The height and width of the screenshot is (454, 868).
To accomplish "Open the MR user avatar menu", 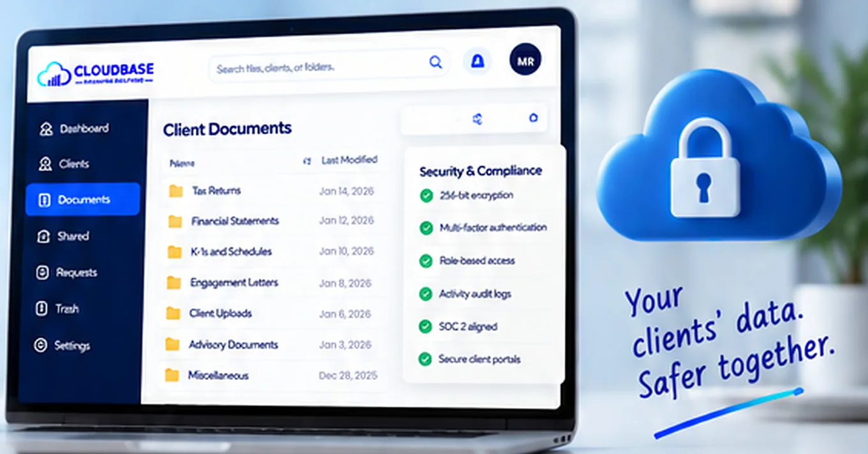I will [x=525, y=60].
